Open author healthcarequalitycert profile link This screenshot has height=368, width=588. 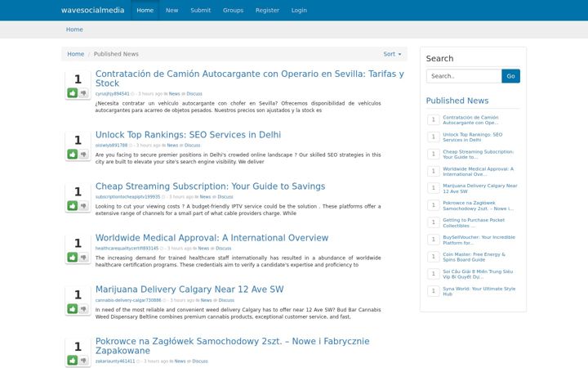pos(127,249)
